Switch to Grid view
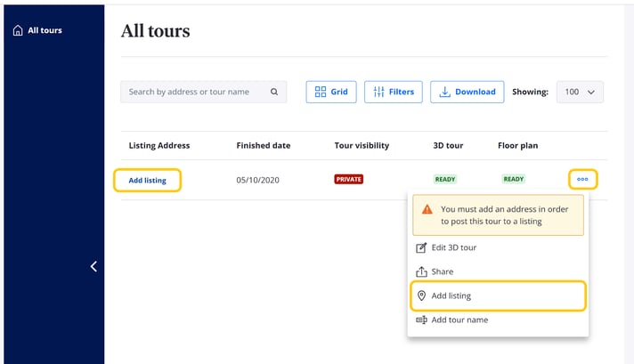The width and height of the screenshot is (634, 364). [x=331, y=92]
